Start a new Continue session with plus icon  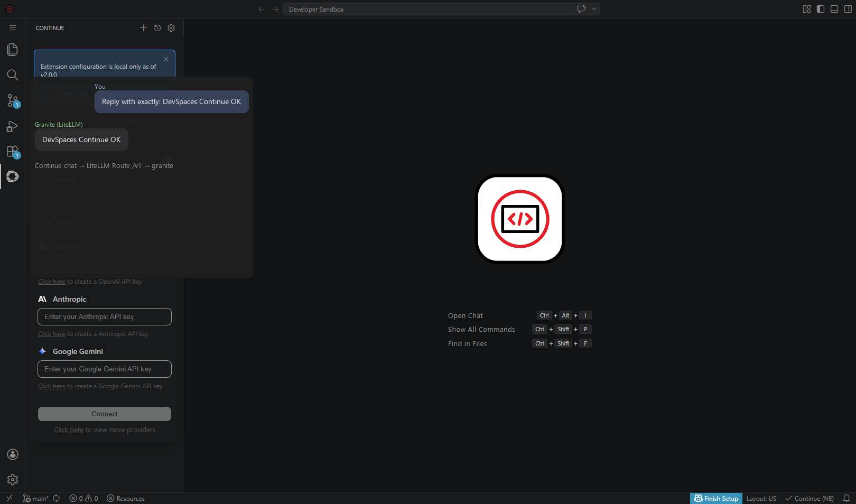point(143,28)
